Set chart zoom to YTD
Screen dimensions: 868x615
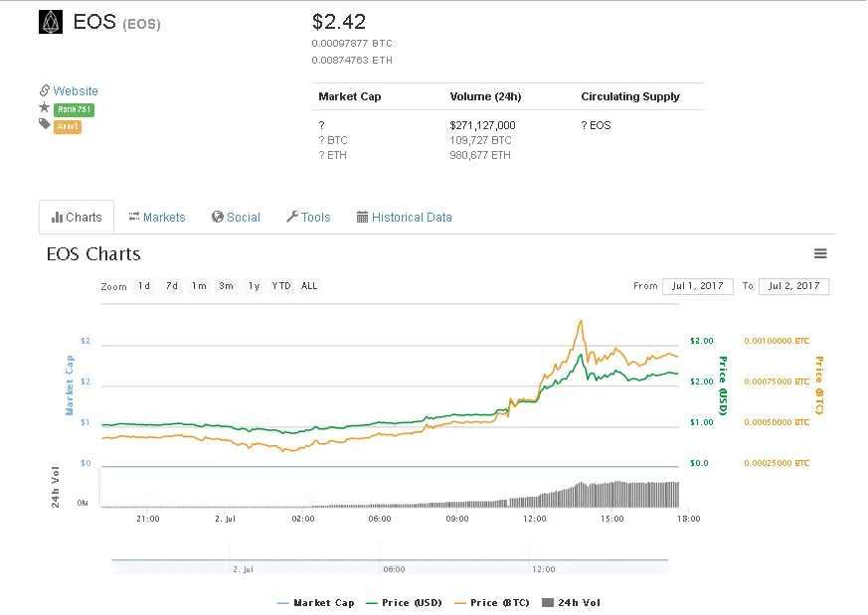pyautogui.click(x=281, y=286)
